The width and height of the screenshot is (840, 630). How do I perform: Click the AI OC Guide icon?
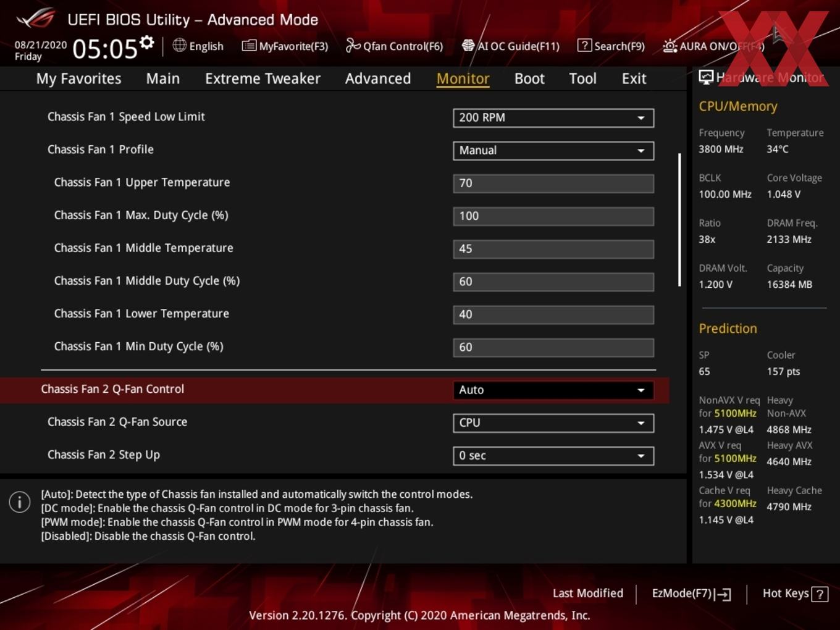pos(468,46)
